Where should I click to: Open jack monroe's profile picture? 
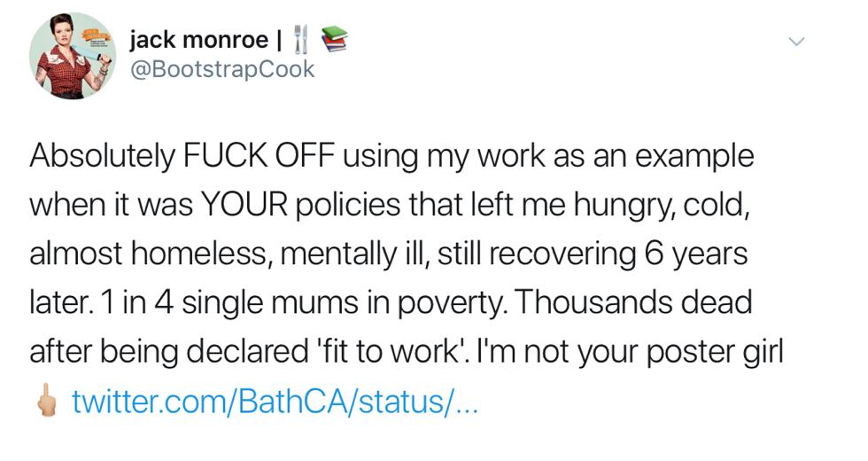73,56
